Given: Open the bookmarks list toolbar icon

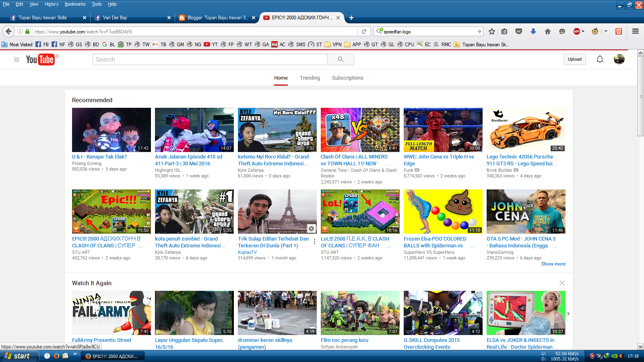Looking at the screenshot, I should 504,31.
